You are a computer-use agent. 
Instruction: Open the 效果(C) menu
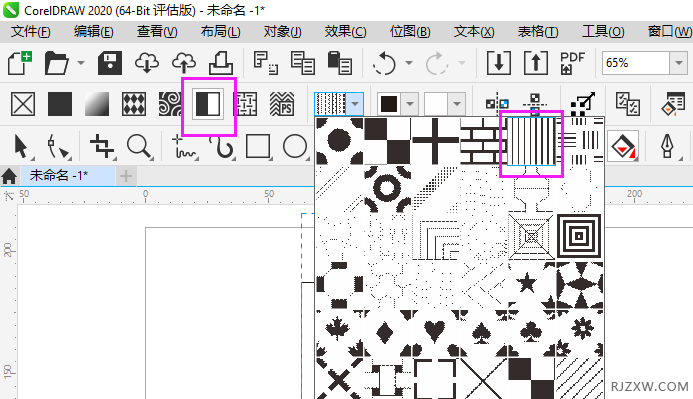(x=346, y=31)
